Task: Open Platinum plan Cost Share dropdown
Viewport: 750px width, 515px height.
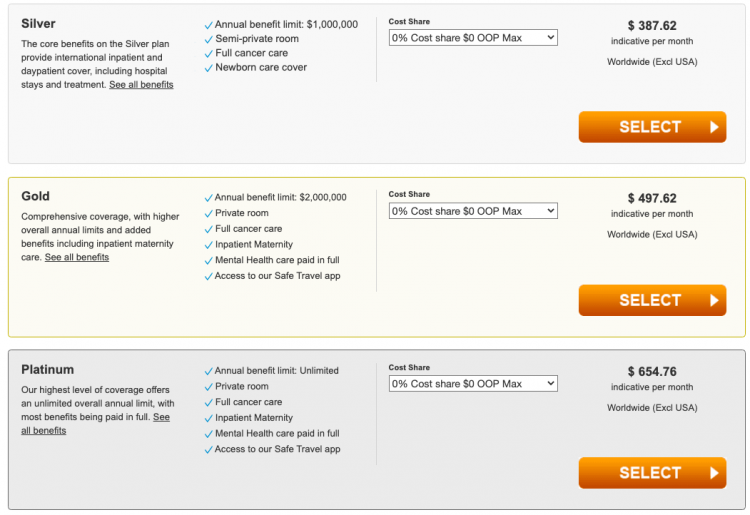Action: [x=472, y=384]
